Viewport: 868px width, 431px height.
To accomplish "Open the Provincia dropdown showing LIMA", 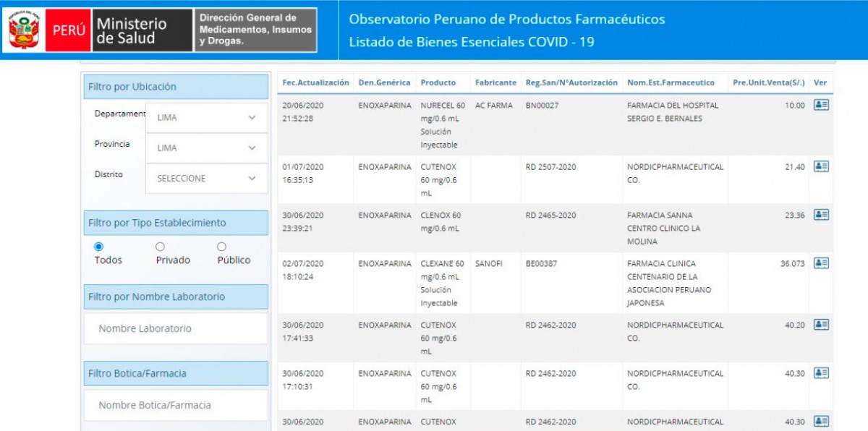I will [206, 148].
